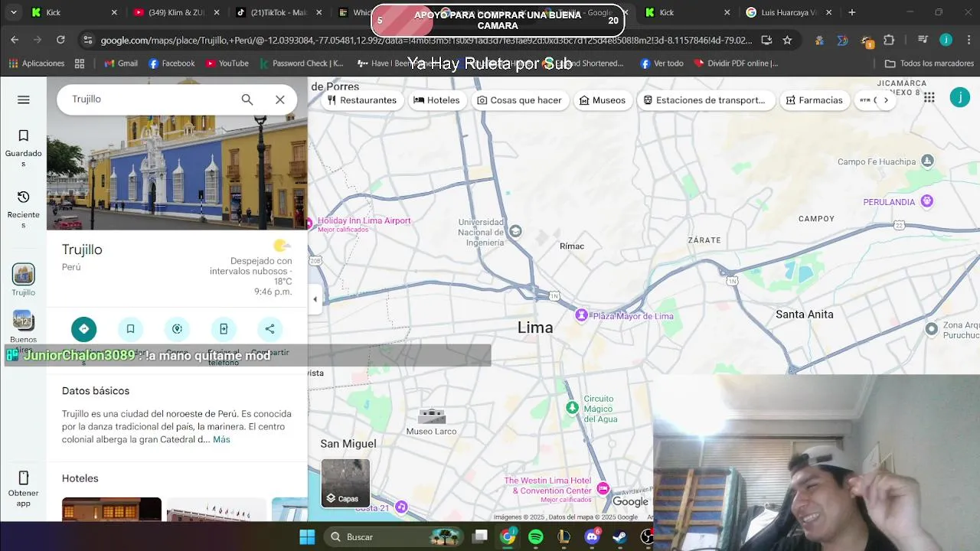Open the Dividir PDF online bookmark
Image resolution: width=980 pixels, height=551 pixels.
click(736, 64)
